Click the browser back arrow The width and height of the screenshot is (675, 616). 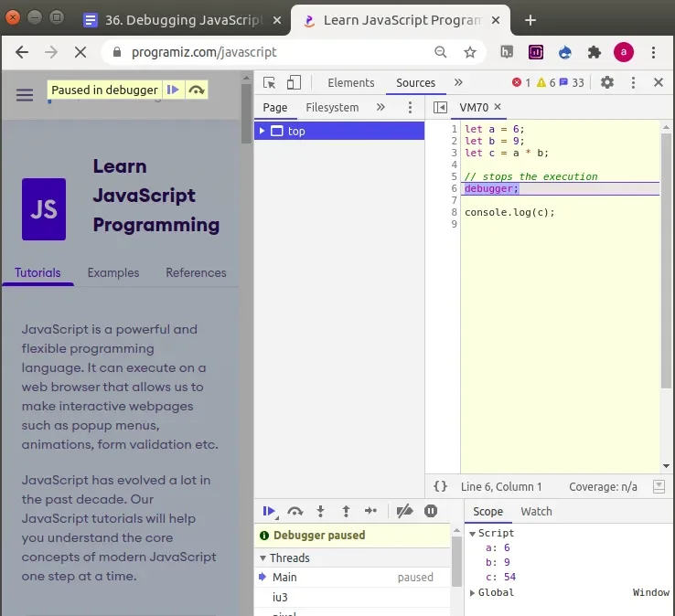click(x=22, y=52)
